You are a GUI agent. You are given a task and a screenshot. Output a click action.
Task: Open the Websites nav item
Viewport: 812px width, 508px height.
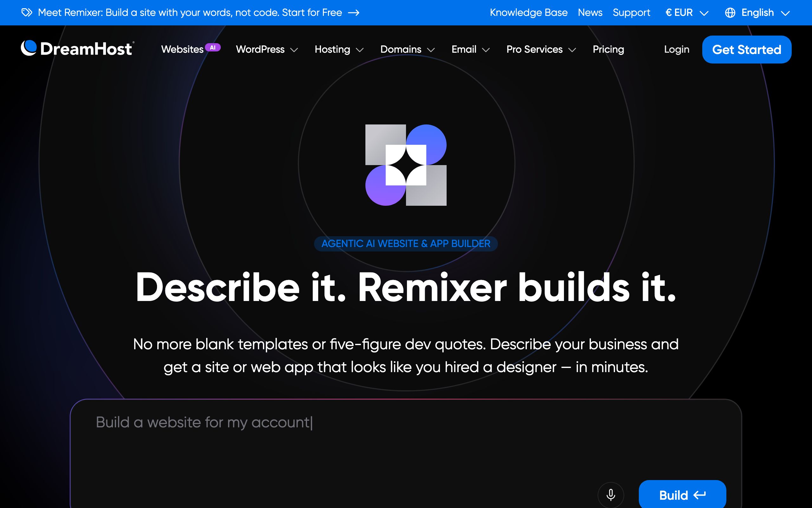point(182,50)
